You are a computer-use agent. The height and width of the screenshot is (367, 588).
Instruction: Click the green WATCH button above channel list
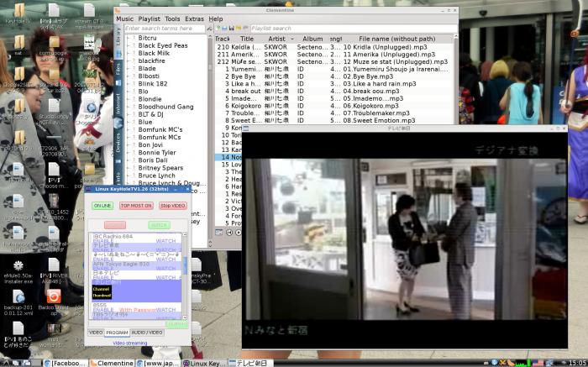click(159, 225)
